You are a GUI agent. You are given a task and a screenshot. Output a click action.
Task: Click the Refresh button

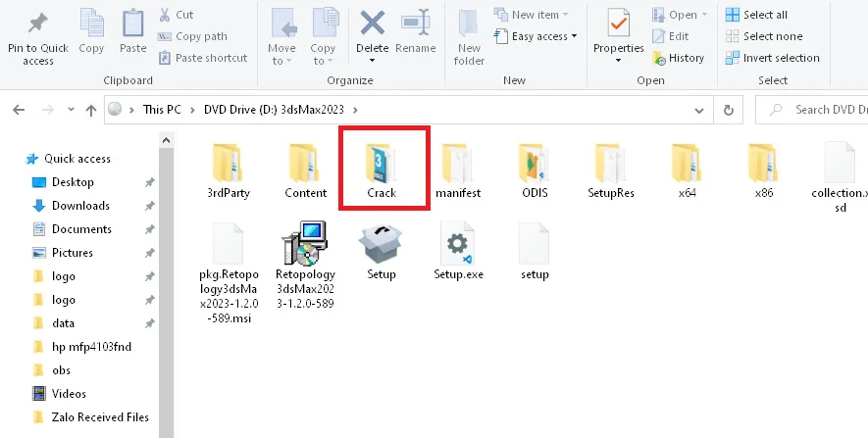(x=729, y=110)
